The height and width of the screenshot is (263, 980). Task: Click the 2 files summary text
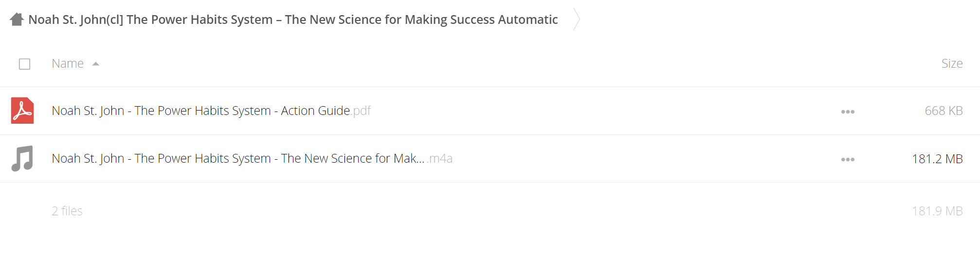(67, 211)
